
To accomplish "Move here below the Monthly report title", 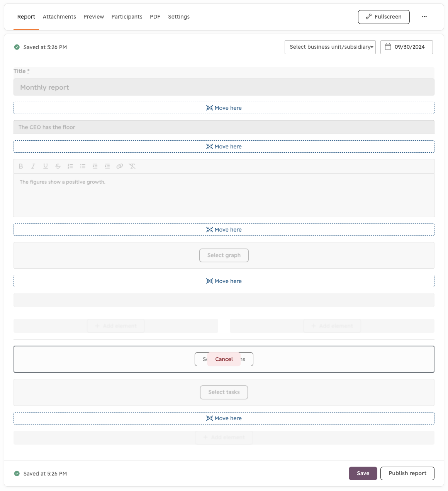I will (x=224, y=108).
